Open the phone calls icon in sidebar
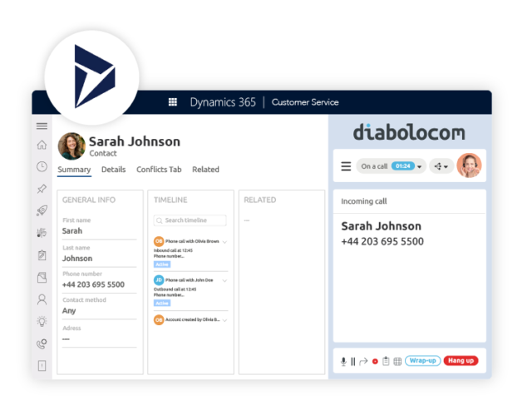The height and width of the screenshot is (400, 532). coord(42,344)
